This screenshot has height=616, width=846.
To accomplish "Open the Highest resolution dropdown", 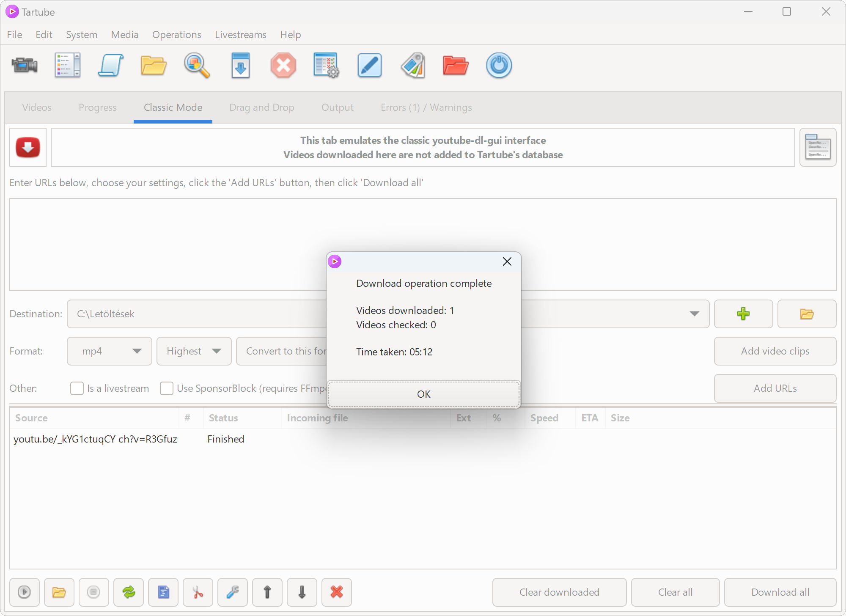I will pyautogui.click(x=194, y=351).
